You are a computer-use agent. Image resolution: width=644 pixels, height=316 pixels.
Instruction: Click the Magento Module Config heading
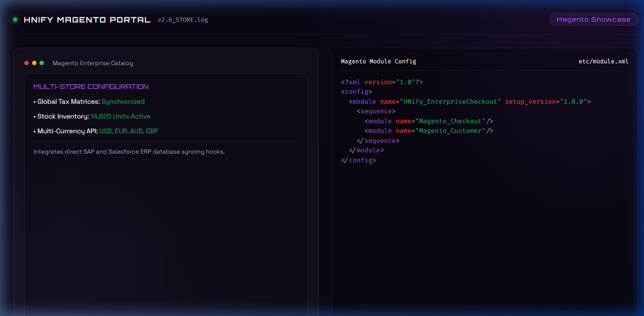click(x=378, y=61)
